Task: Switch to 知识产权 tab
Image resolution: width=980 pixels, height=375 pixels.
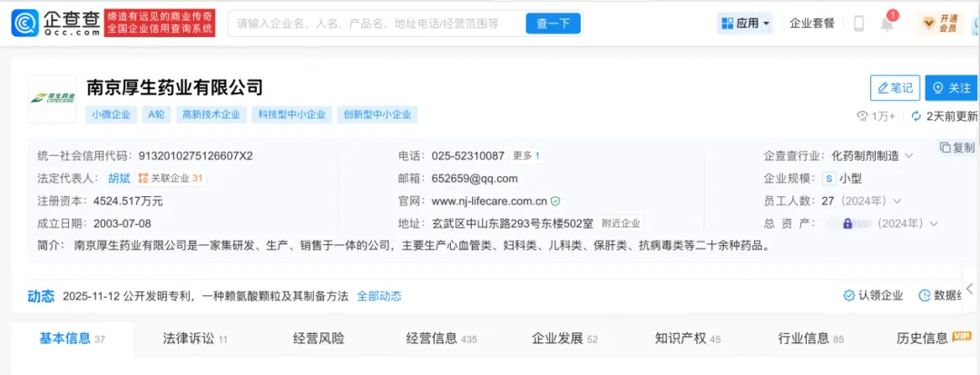Action: 688,339
